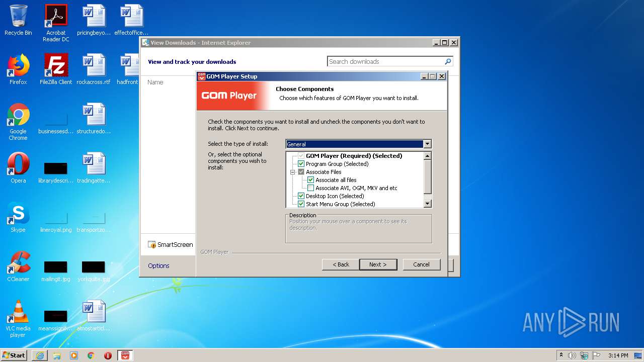The image size is (644, 362).
Task: Open the Action Center flag icon
Action: 596,355
